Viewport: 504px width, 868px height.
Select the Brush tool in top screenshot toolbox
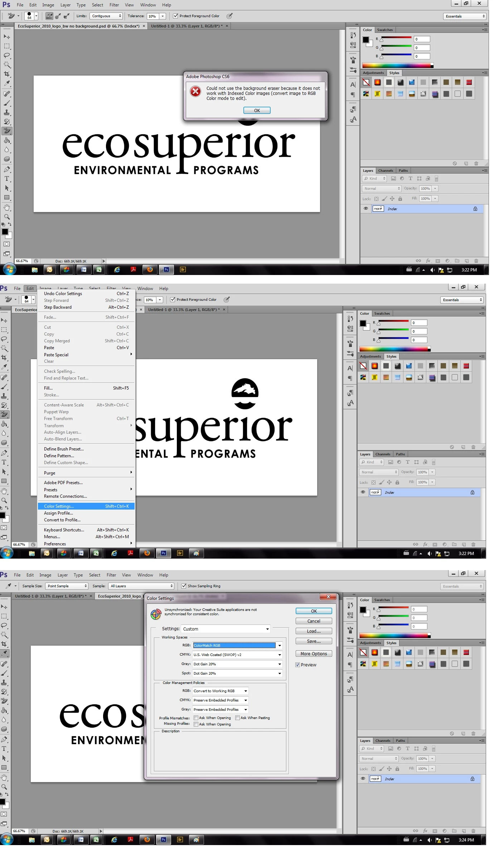[x=6, y=103]
